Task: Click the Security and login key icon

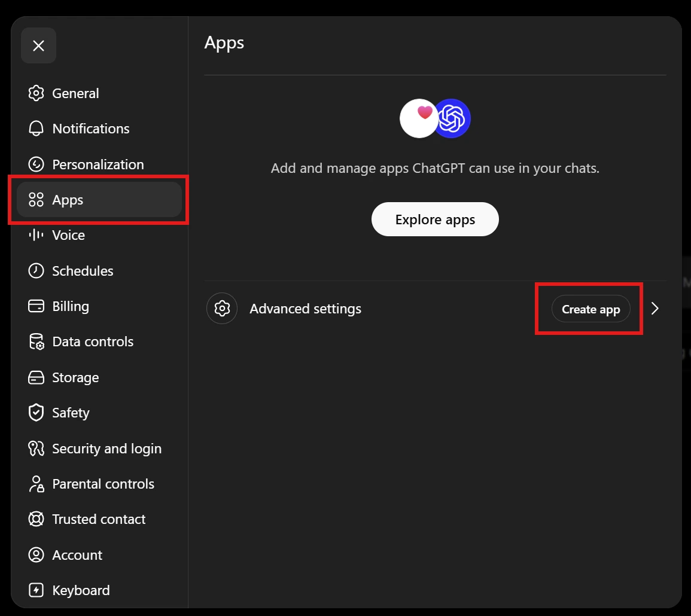Action: tap(36, 449)
